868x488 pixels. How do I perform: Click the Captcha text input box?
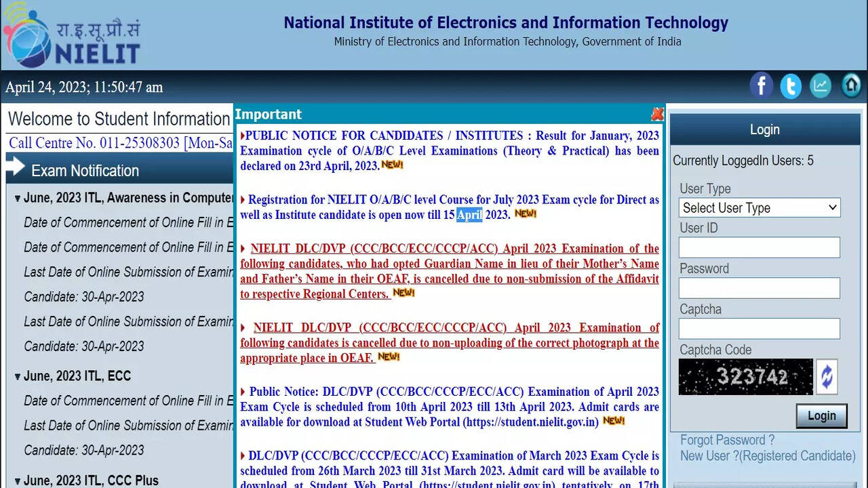pyautogui.click(x=759, y=329)
